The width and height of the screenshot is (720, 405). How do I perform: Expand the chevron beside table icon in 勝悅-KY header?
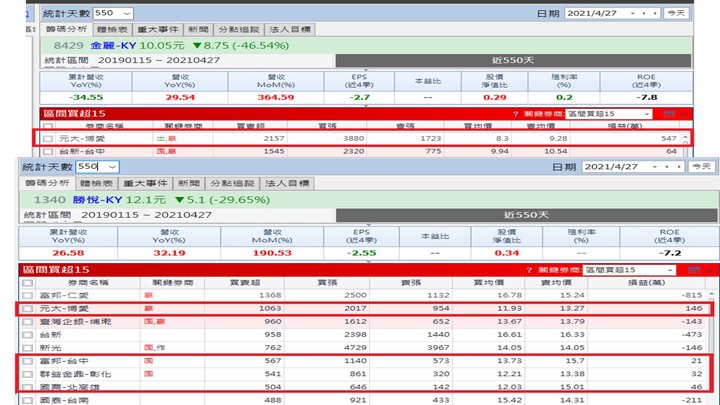(x=709, y=270)
